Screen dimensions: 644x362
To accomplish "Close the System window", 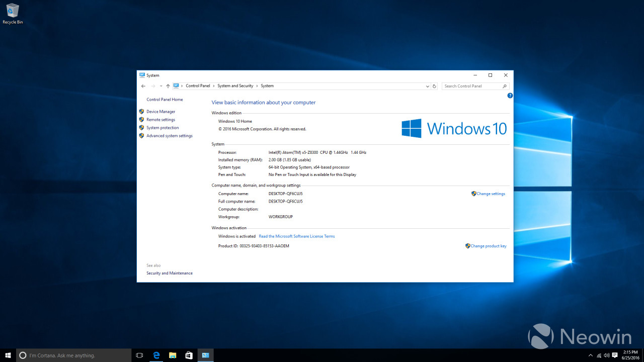I will point(506,75).
